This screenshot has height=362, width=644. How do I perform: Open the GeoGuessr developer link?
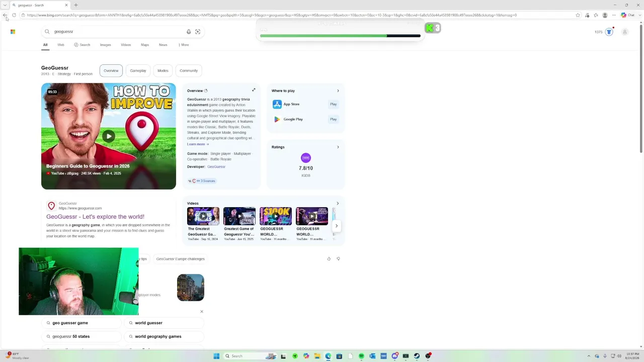(x=216, y=166)
